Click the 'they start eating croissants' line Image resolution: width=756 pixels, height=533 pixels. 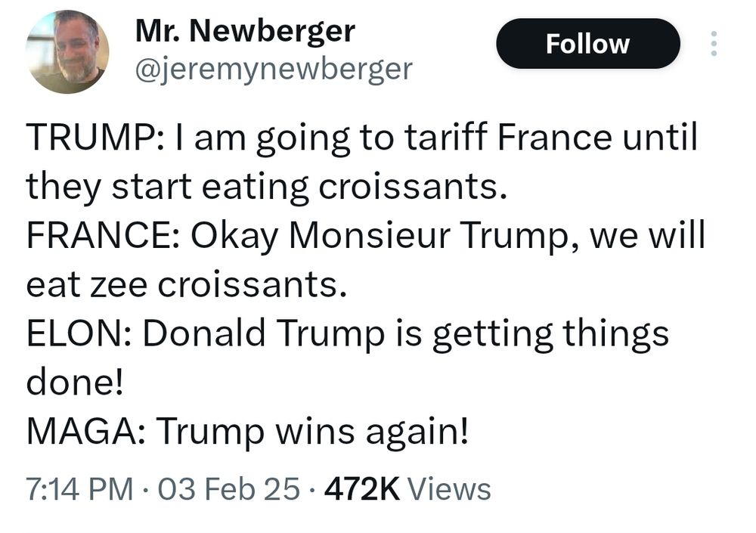coord(265,187)
